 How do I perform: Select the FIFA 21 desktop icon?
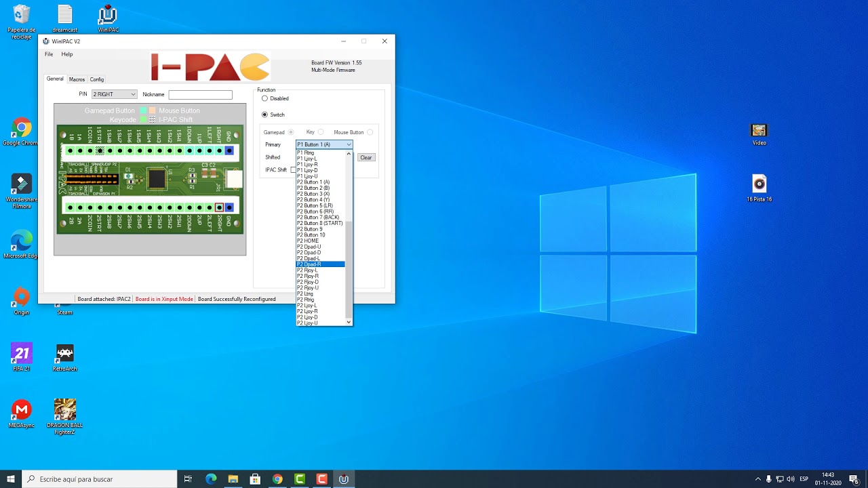click(22, 357)
